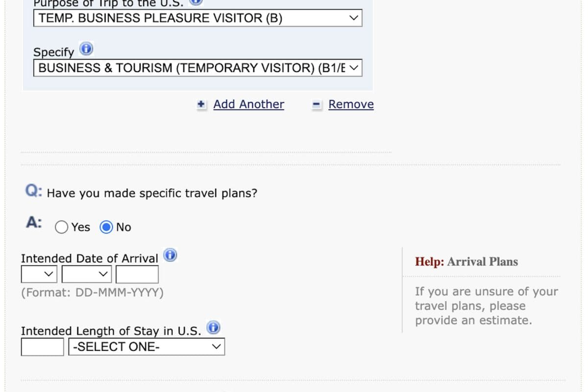Viewport: 588px width, 392px height.
Task: Focus the arrival year text field
Action: pyautogui.click(x=137, y=274)
